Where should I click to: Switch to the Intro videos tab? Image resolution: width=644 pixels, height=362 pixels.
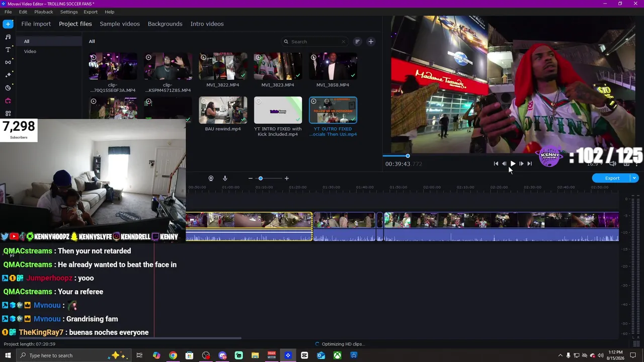207,24
